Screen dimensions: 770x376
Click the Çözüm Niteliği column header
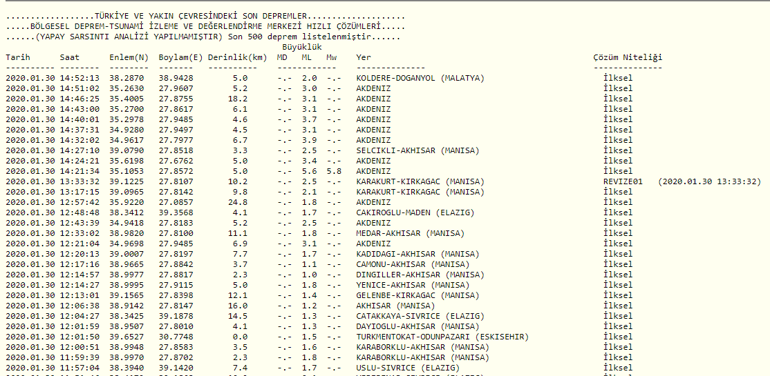(x=628, y=57)
